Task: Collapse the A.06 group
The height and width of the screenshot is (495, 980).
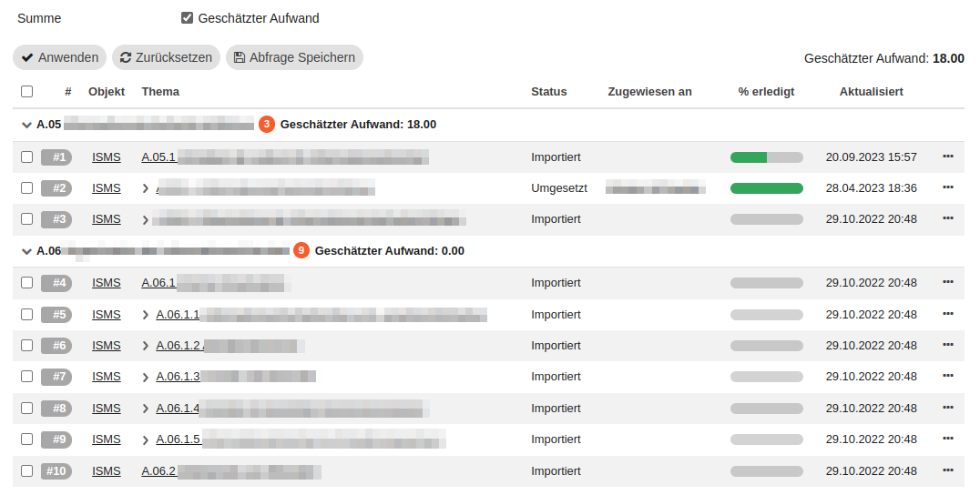Action: 26,251
